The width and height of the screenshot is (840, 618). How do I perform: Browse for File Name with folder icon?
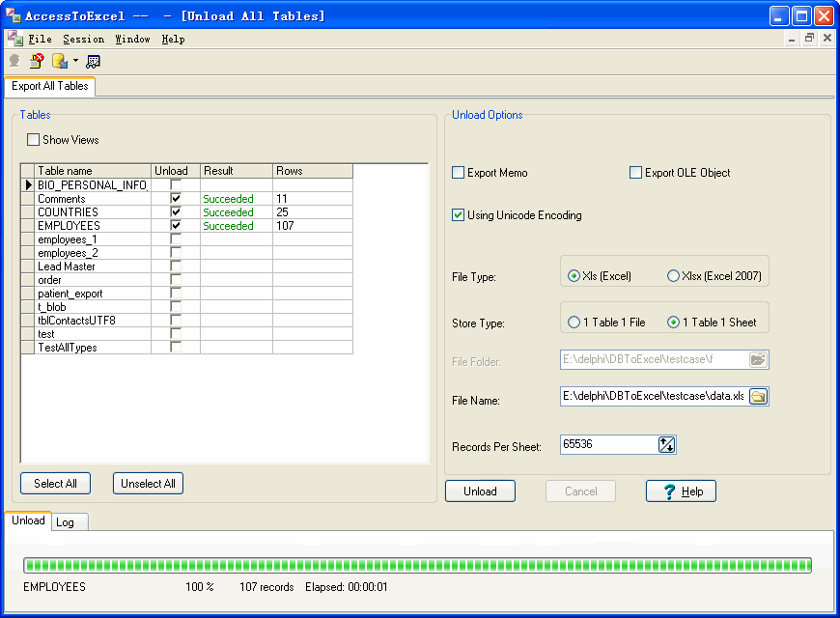coord(758,397)
